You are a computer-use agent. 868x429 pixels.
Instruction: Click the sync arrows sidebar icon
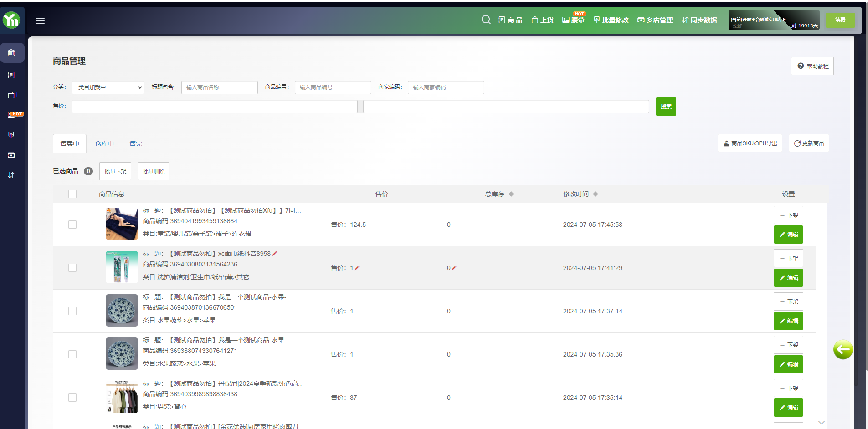coord(11,175)
